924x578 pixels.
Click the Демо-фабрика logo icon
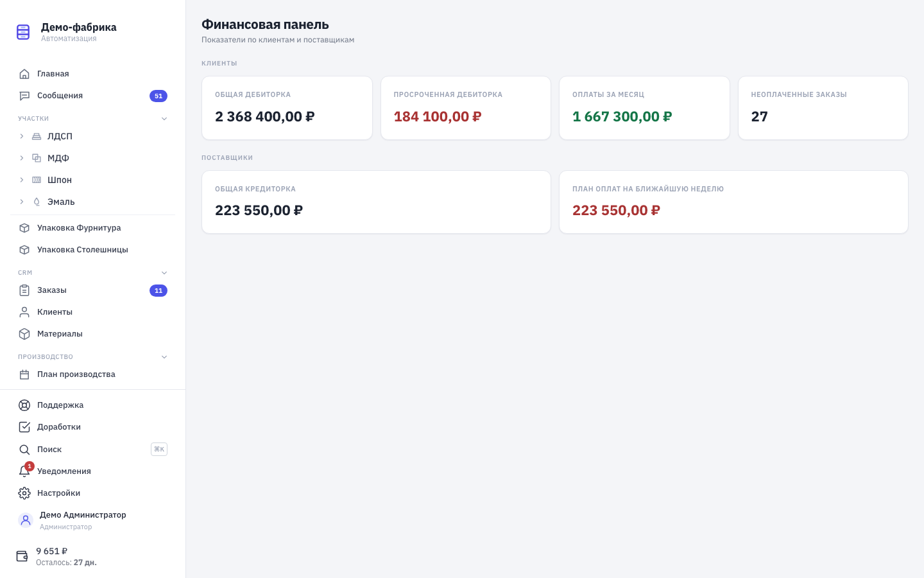(23, 32)
